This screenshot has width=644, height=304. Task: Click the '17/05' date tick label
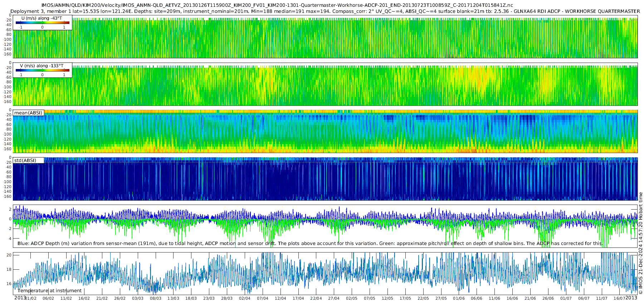(405, 298)
